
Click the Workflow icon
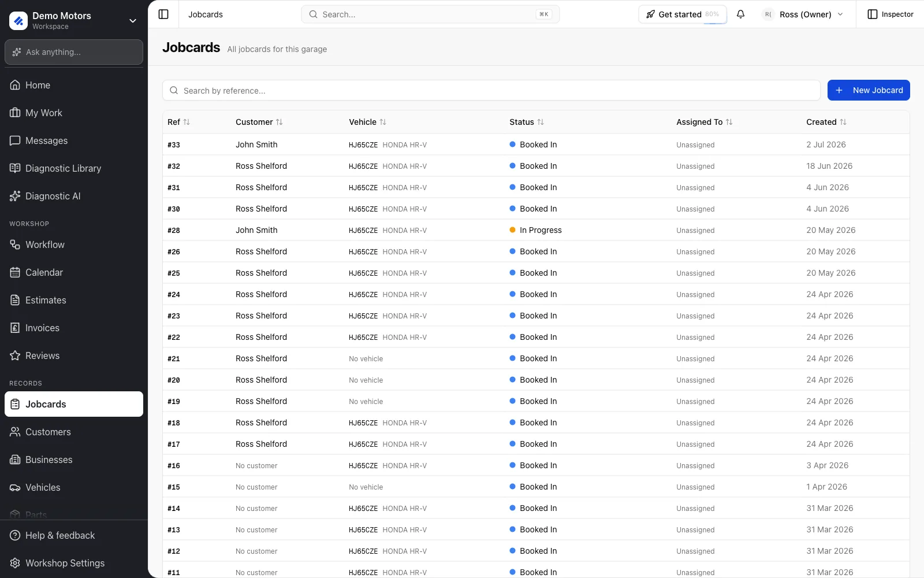[15, 244]
